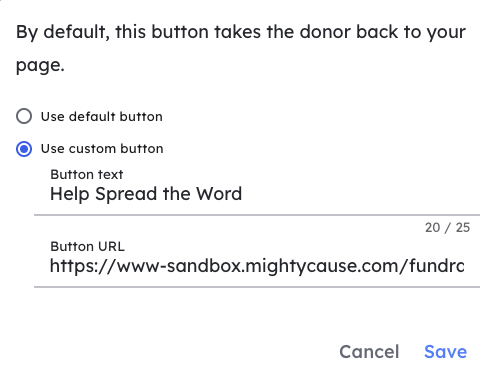Cancel the custom button dialog
This screenshot has width=494, height=385.
tap(369, 352)
